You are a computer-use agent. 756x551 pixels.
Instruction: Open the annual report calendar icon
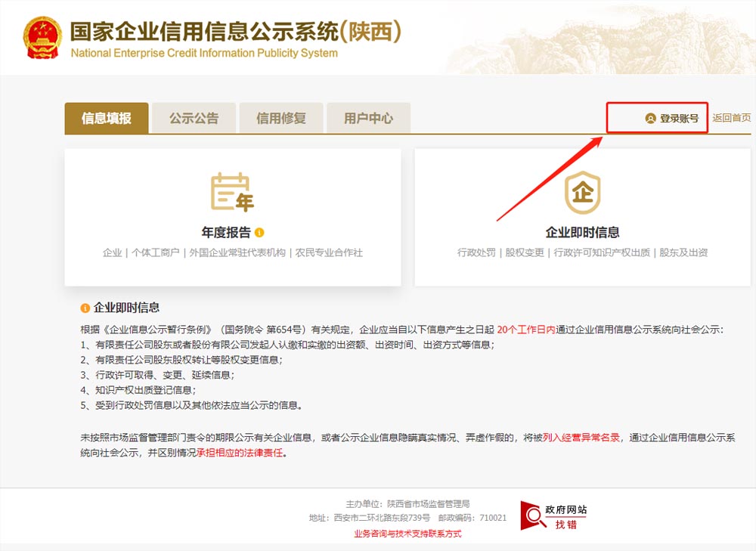232,192
